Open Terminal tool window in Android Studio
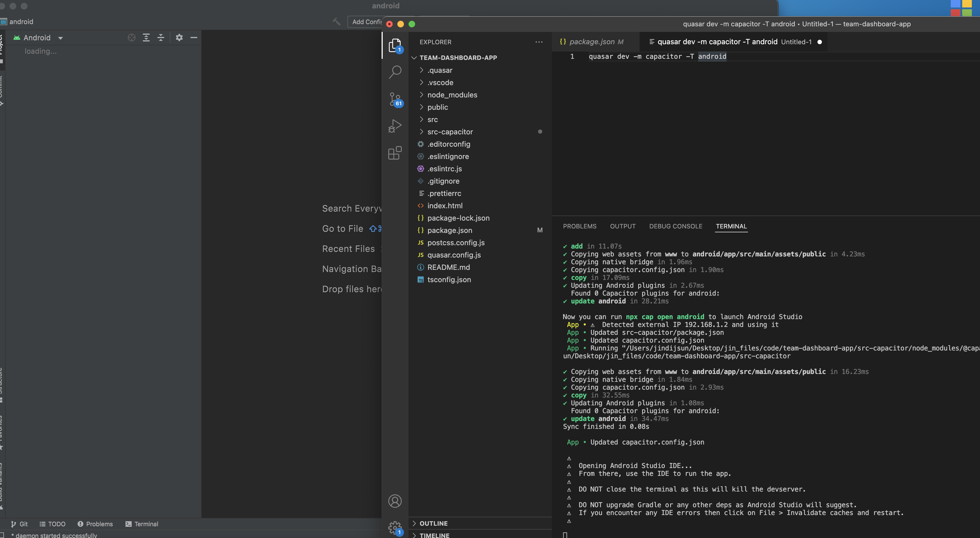The width and height of the screenshot is (980, 538). (x=142, y=524)
